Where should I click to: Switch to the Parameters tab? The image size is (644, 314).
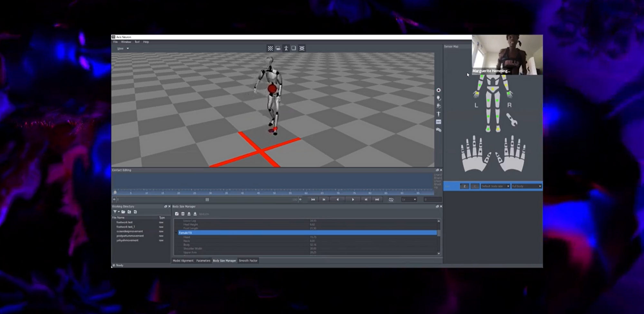coord(203,261)
